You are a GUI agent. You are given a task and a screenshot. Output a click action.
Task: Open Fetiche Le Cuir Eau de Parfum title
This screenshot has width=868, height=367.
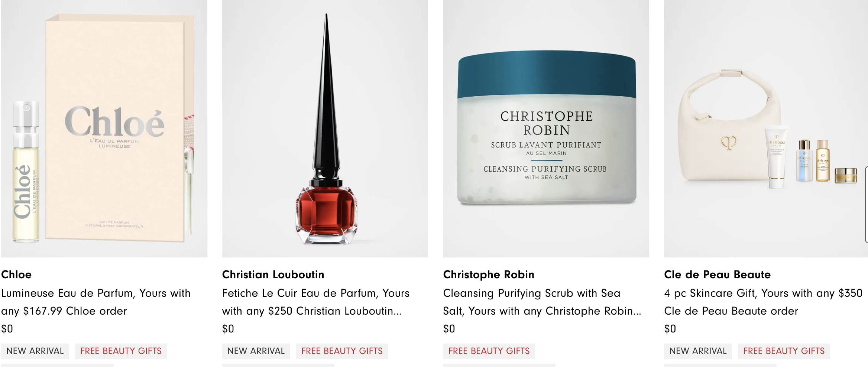(x=316, y=302)
